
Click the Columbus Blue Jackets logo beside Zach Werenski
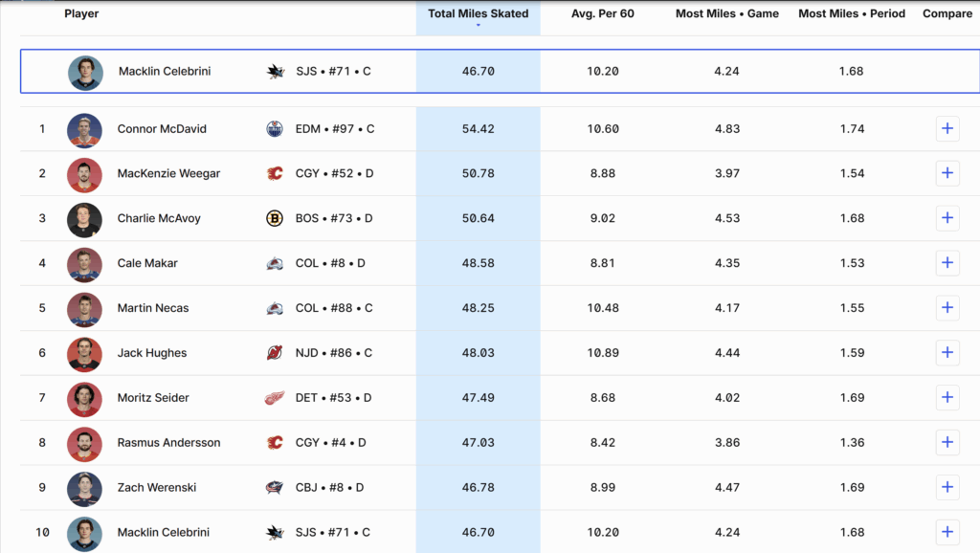click(276, 488)
